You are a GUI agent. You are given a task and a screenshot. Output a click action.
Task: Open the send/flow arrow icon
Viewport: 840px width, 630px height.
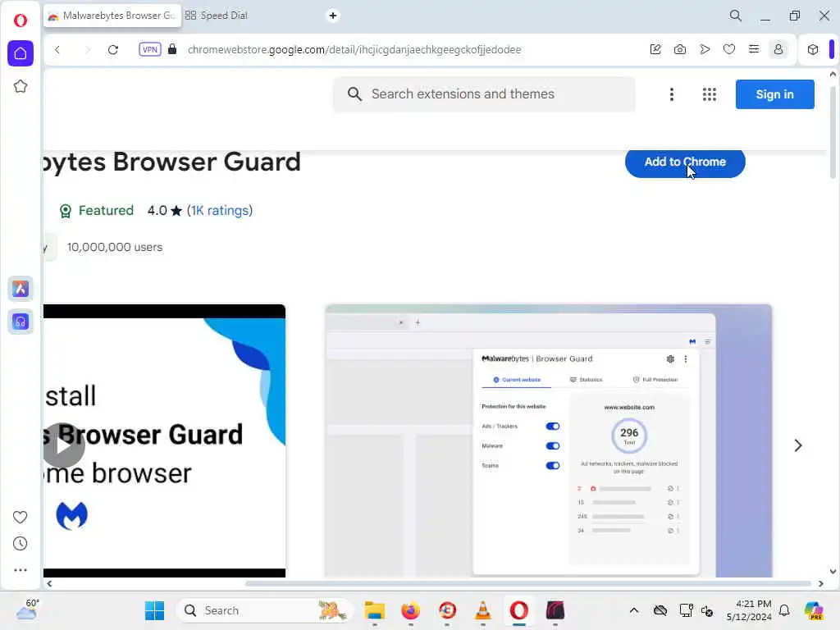705,49
